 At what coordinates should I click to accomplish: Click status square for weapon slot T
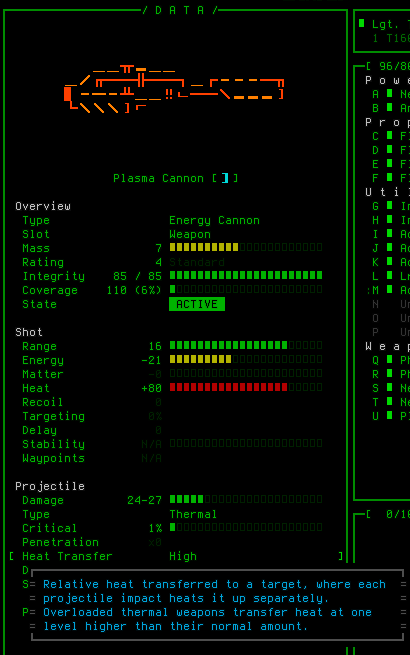(390, 401)
